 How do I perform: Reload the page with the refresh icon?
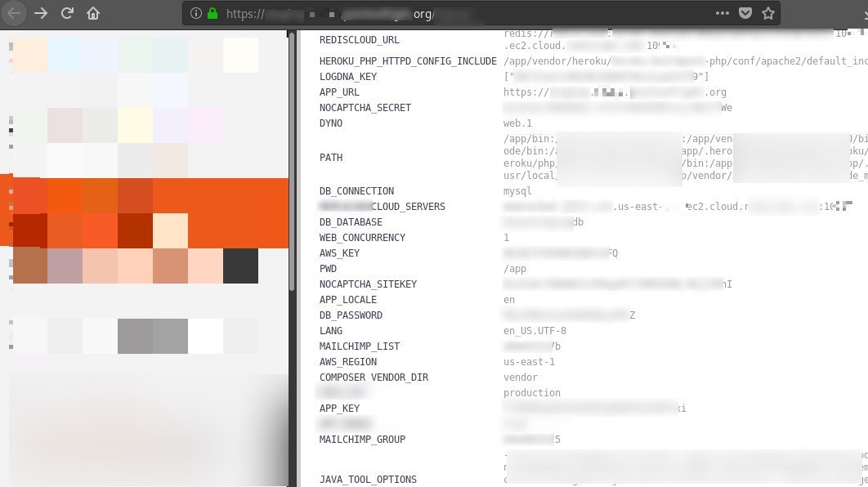(x=67, y=13)
